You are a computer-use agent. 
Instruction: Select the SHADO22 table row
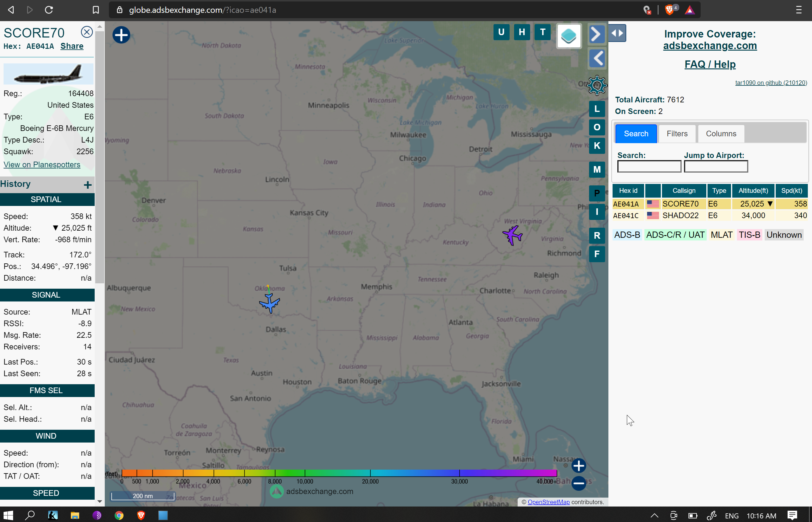point(710,215)
